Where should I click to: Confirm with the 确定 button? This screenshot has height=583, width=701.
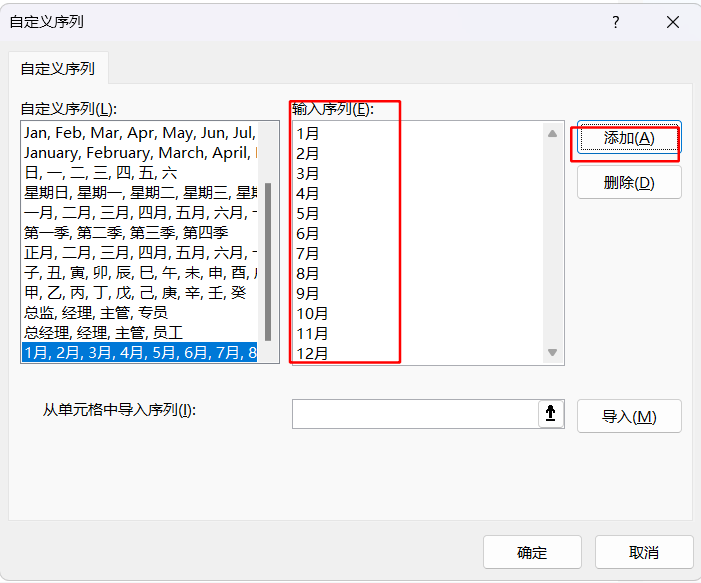[x=532, y=552]
